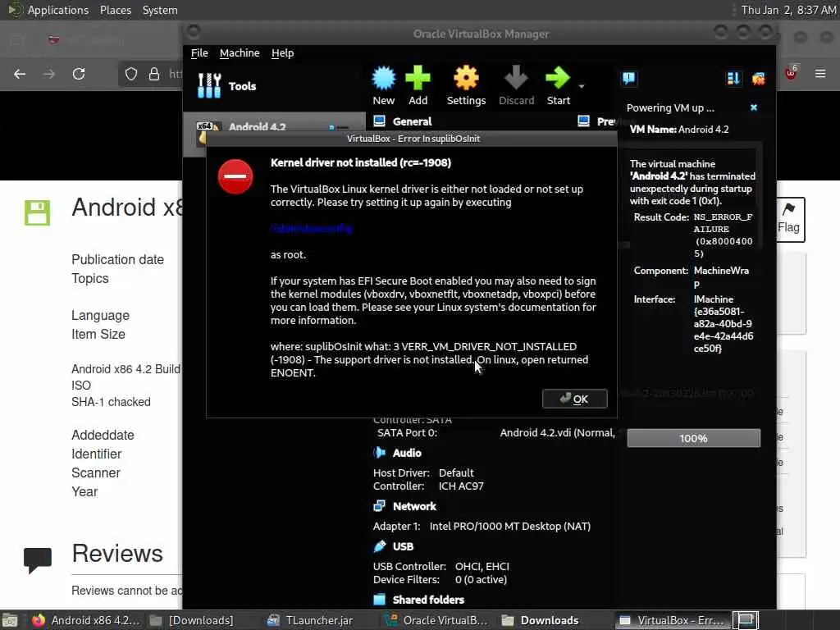
Task: Click the Reviews heading on the web page
Action: [x=117, y=554]
